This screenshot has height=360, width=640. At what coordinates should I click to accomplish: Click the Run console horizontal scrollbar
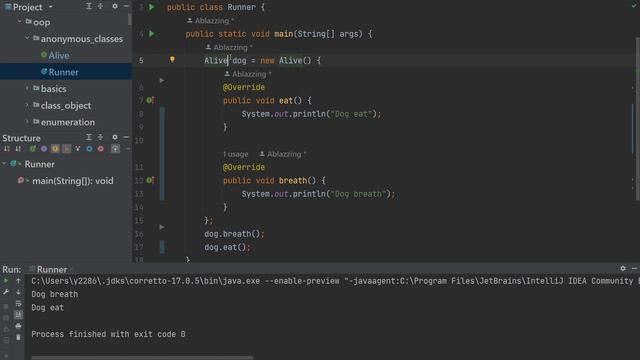click(142, 358)
